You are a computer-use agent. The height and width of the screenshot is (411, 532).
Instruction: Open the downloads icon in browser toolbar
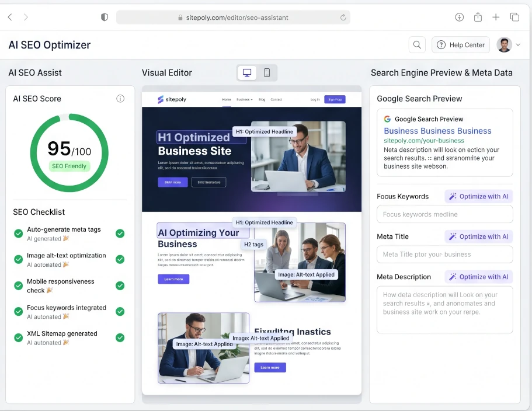460,17
